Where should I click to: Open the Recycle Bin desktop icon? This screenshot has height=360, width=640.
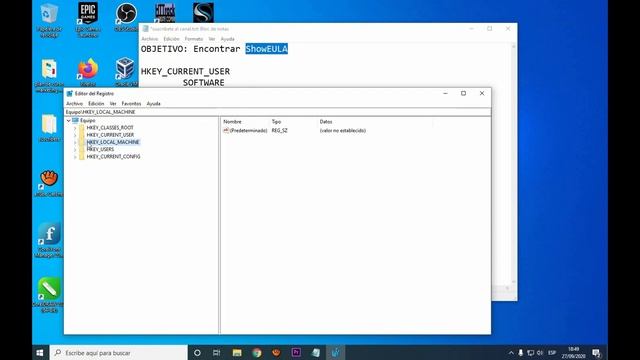click(x=49, y=20)
